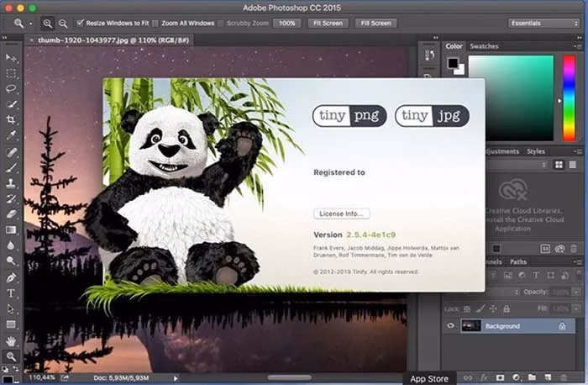
Task: Open the Fill value dropdown arrow
Action: (576, 309)
